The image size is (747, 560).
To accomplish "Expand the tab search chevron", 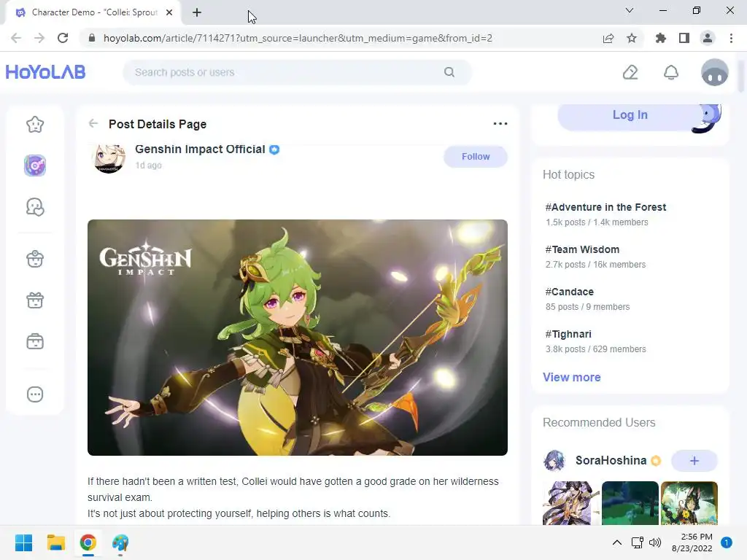I will point(630,10).
